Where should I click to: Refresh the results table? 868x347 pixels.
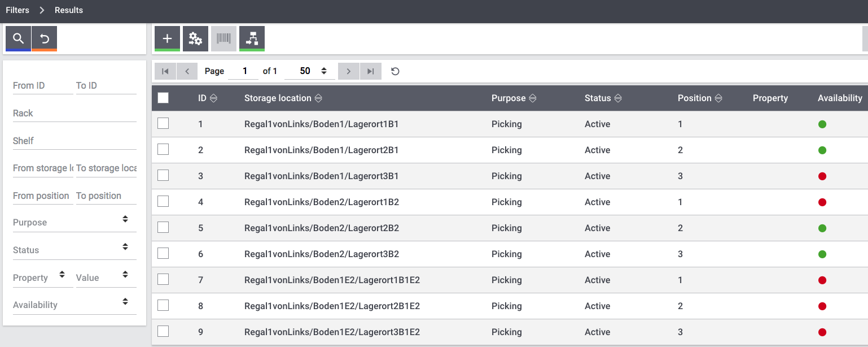click(x=395, y=71)
